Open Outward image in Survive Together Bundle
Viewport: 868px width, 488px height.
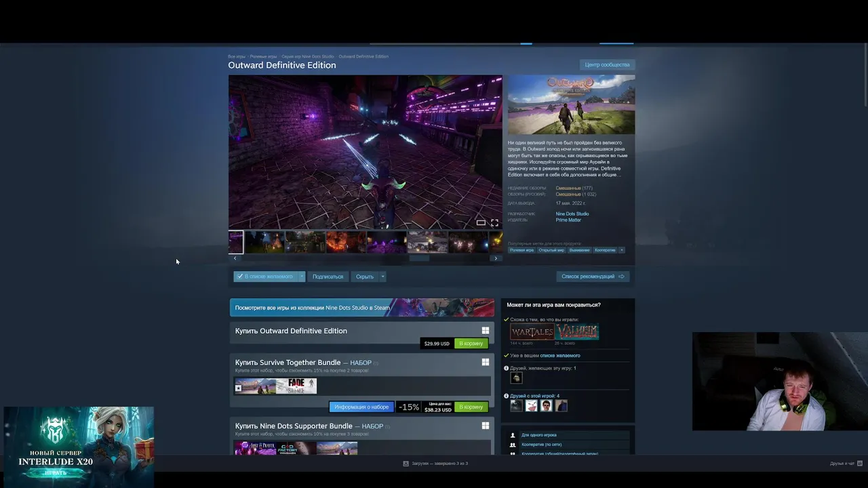pos(256,386)
